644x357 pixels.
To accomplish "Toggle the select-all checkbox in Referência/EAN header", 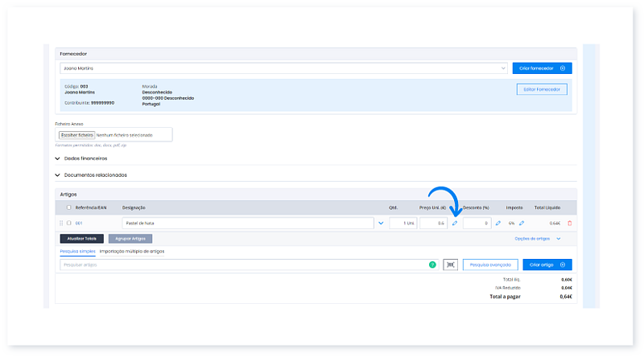I will click(x=68, y=207).
